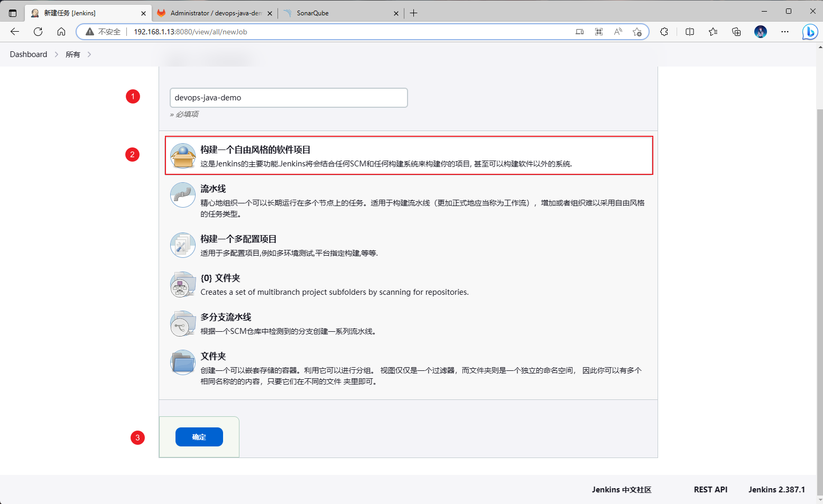Click the Jenkins 2.387.1 version link
Screen dimensions: 823x504
pyautogui.click(x=776, y=490)
